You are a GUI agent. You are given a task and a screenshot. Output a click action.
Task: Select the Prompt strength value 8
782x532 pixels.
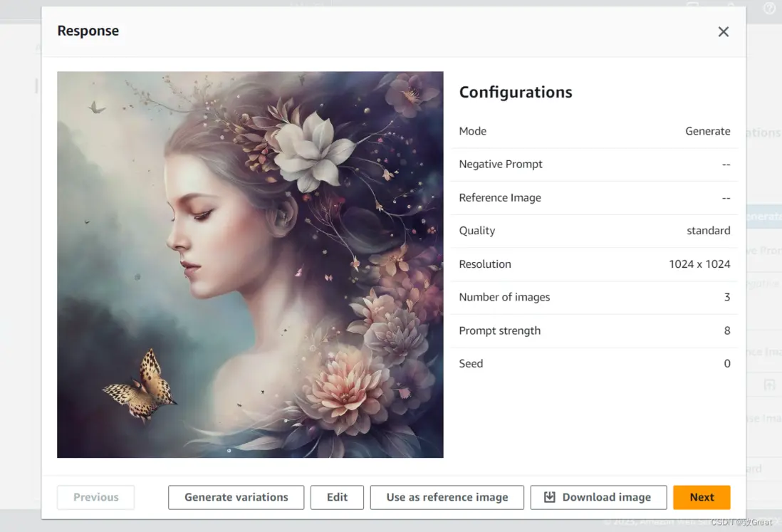(x=727, y=330)
